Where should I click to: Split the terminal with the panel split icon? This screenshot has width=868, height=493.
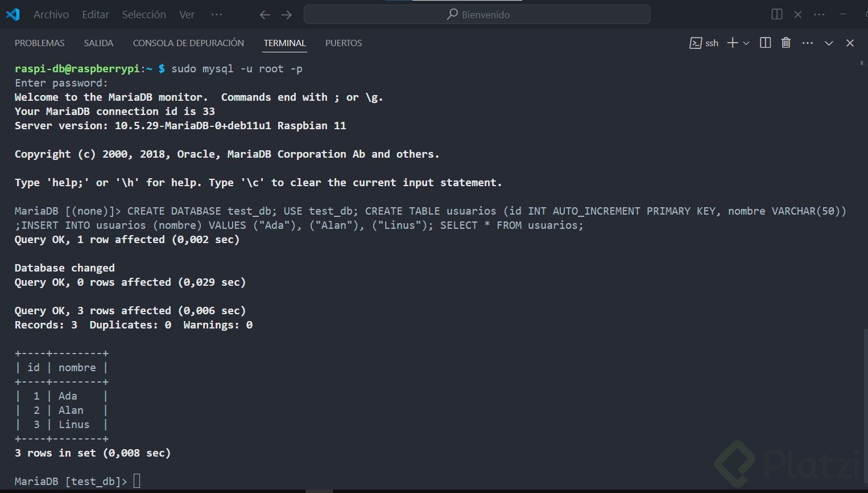[x=766, y=43]
